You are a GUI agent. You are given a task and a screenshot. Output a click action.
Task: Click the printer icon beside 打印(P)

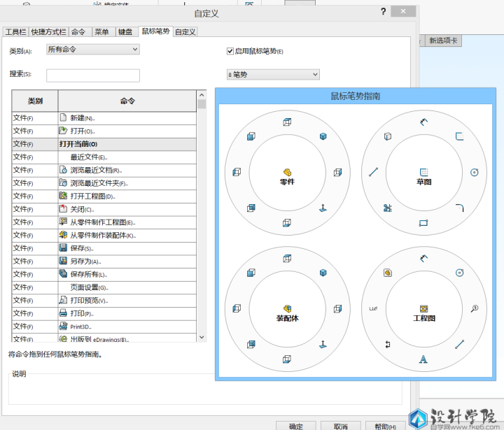point(63,313)
